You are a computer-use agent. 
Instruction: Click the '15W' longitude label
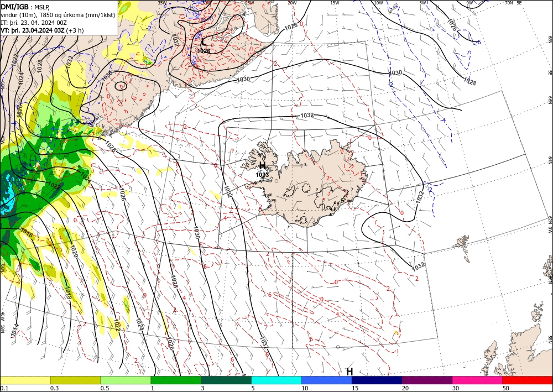click(x=335, y=3)
